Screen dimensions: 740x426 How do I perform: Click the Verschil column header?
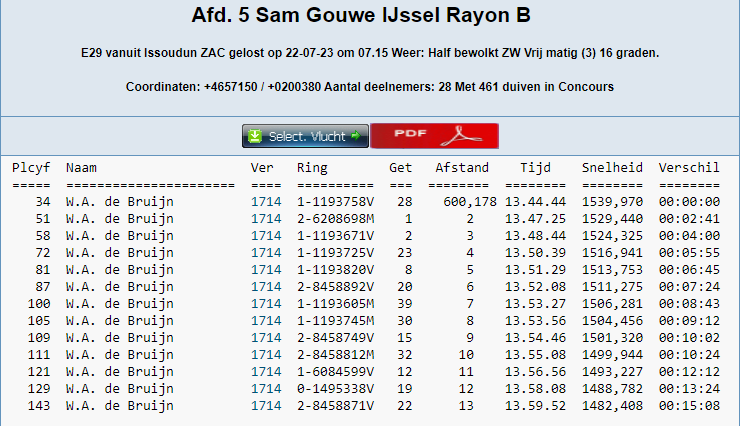tap(688, 168)
